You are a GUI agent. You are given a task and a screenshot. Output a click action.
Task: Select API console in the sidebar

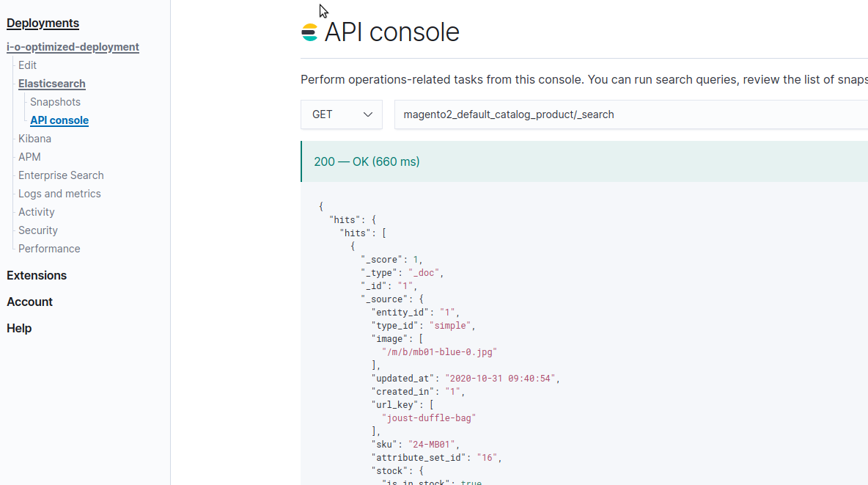tap(59, 120)
